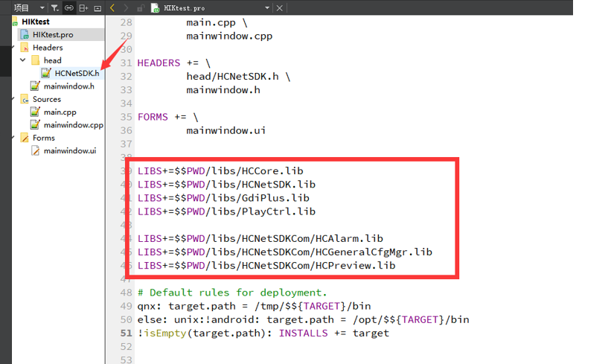
Task: Click head/HCNetSDK.h text on line 32
Action: [x=232, y=77]
